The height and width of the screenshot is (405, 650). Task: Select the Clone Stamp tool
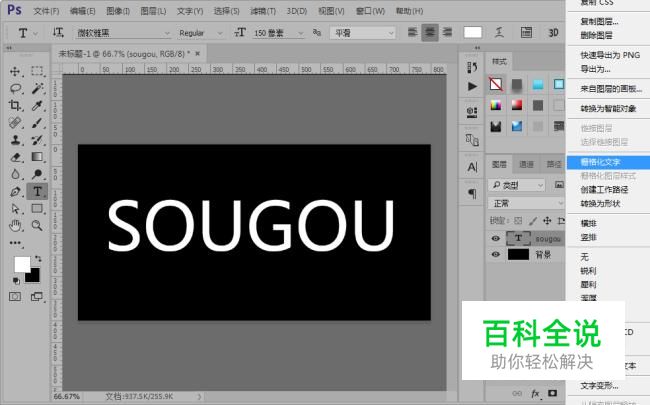tap(15, 140)
